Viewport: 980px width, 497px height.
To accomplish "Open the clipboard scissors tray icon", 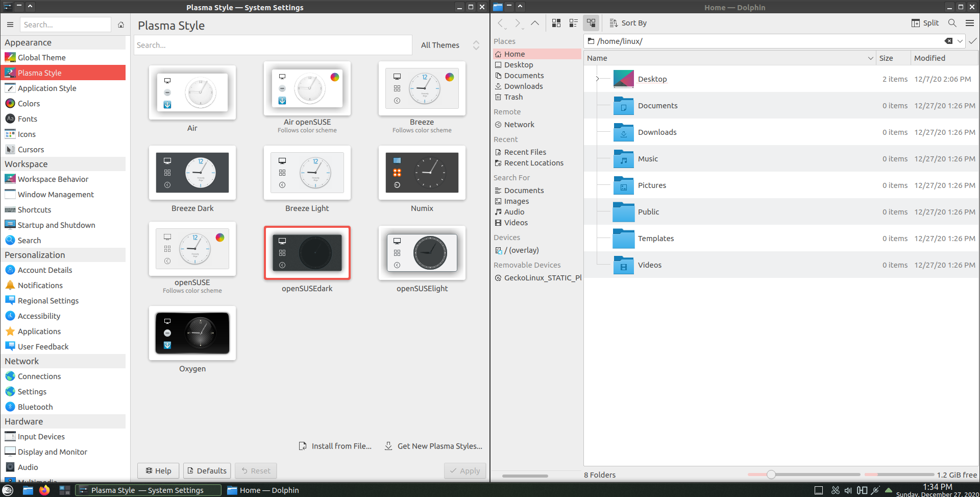I will (835, 490).
